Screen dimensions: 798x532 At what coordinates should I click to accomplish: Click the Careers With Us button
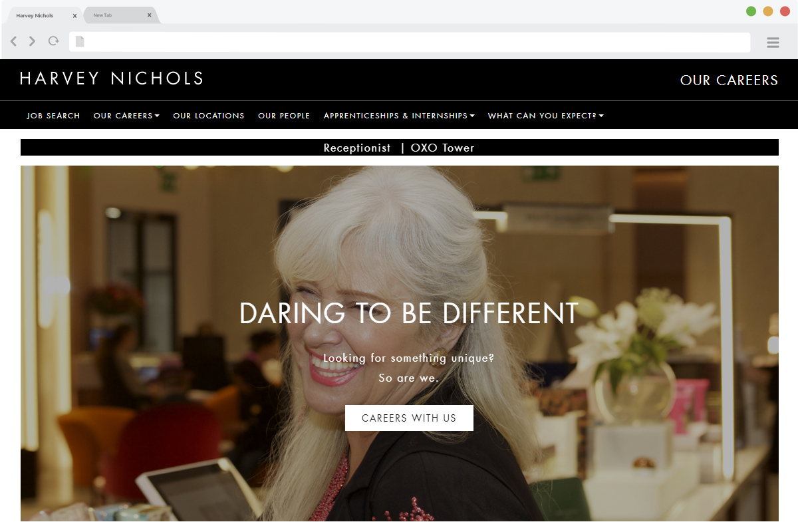[x=409, y=418]
